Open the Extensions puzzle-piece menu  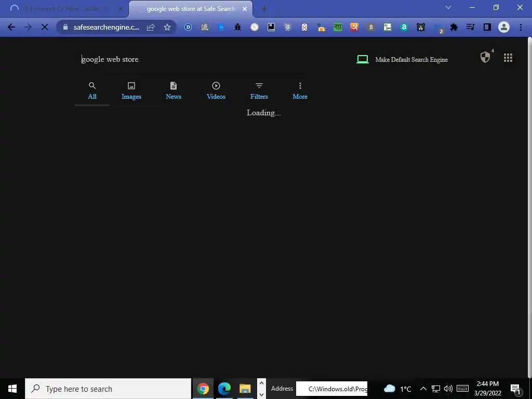point(454,27)
